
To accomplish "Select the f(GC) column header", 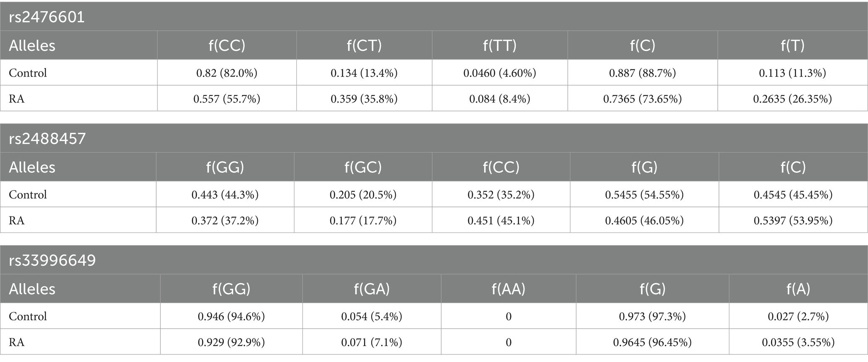I will pos(363,167).
